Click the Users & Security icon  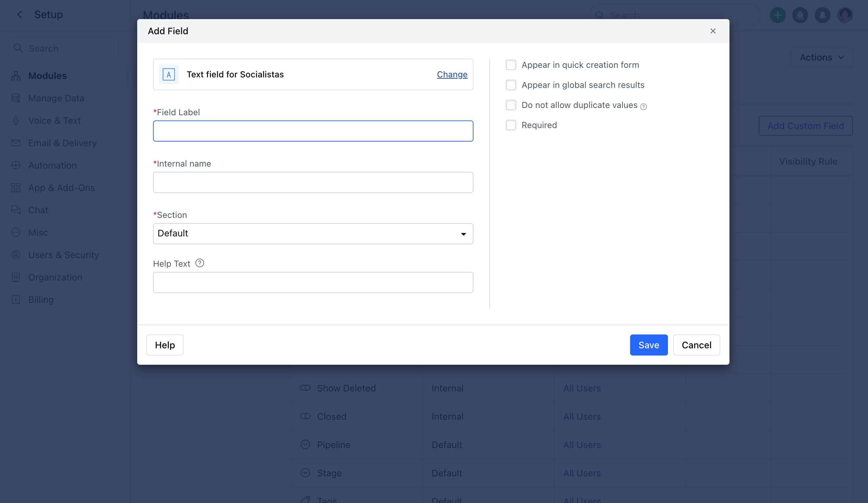tap(16, 255)
